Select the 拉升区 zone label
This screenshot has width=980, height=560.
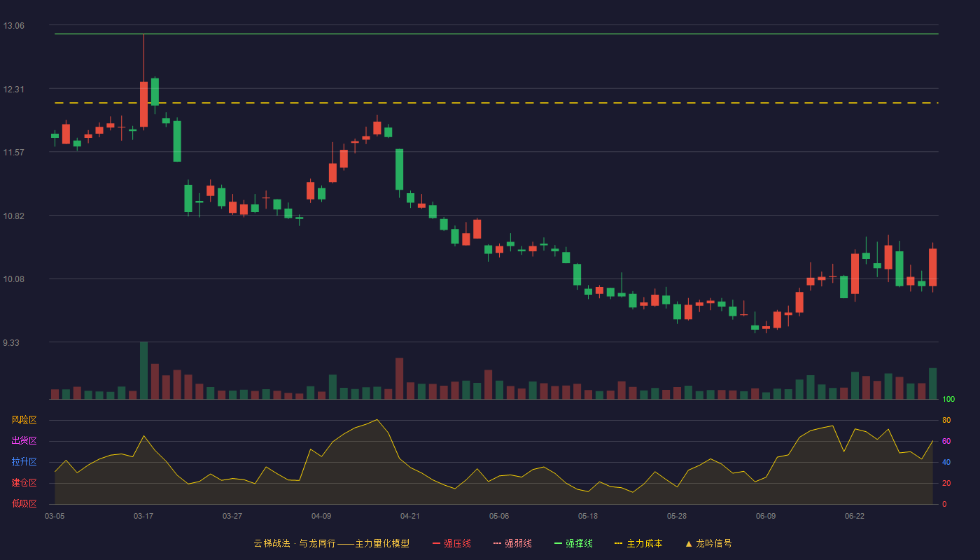click(x=24, y=462)
